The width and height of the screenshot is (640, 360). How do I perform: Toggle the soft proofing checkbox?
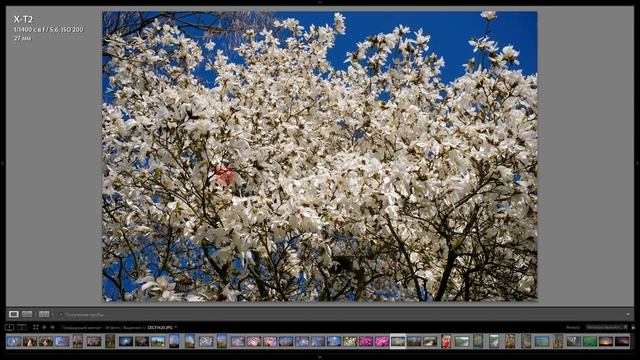(61, 315)
